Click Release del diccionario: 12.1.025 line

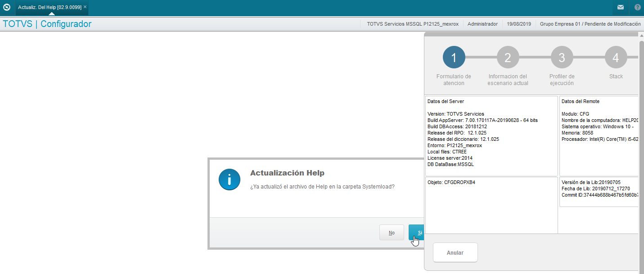point(463,139)
